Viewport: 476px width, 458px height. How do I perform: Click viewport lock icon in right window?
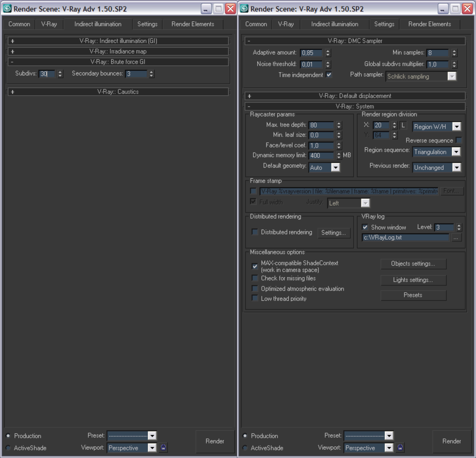click(400, 447)
